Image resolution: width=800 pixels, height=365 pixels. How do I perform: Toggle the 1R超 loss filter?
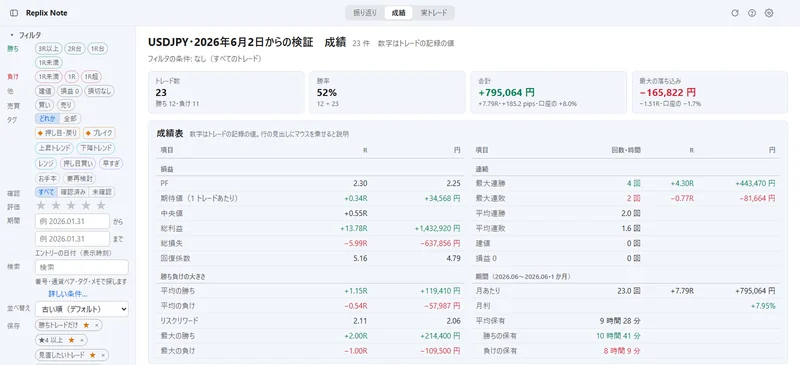pyautogui.click(x=91, y=77)
